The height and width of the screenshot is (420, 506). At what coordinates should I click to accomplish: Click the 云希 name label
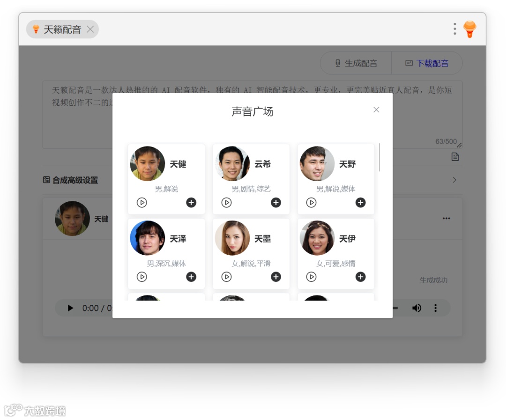(263, 164)
